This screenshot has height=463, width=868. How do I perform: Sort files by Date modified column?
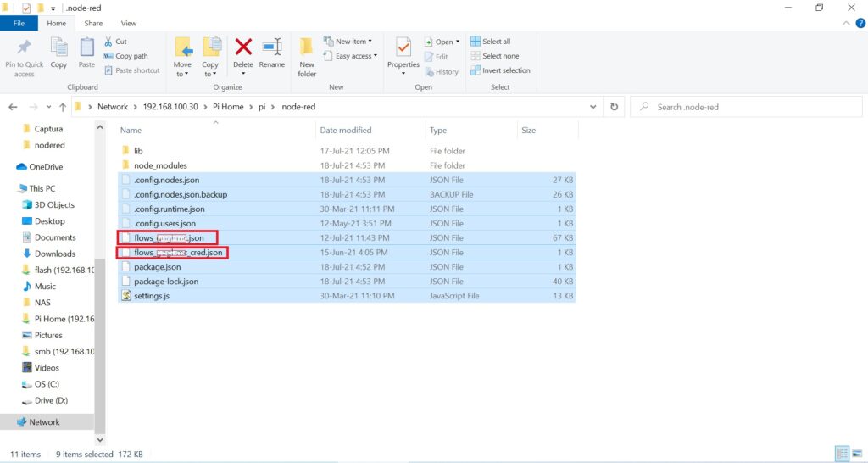coord(346,130)
